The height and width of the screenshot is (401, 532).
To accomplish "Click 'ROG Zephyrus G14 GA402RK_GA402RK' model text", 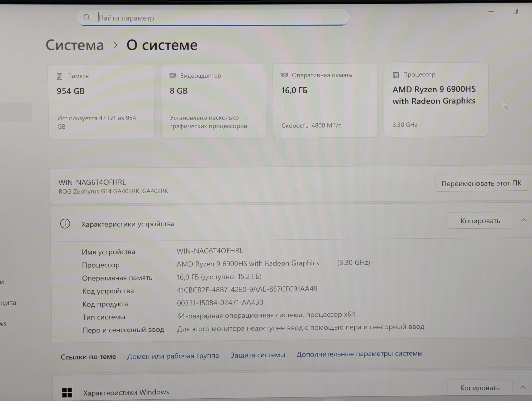I will coord(113,191).
